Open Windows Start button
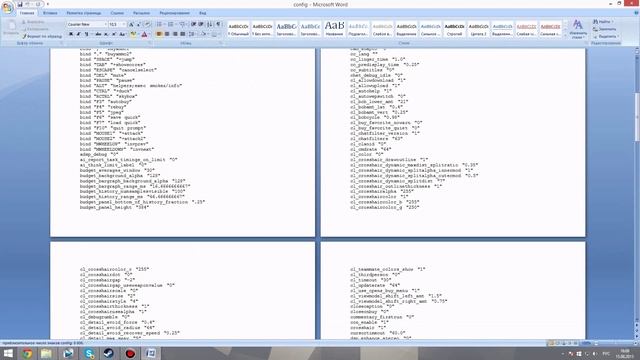Viewport: 640px width, 360px height. (x=8, y=353)
